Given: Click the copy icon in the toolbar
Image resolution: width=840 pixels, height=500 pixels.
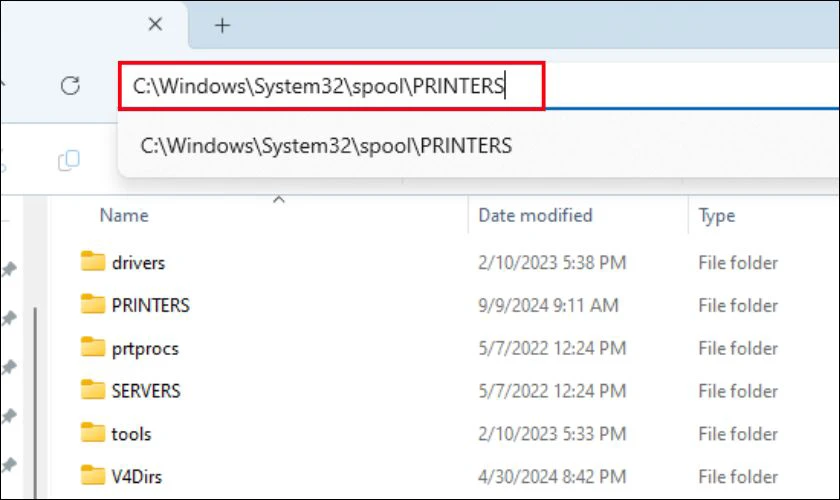Looking at the screenshot, I should 69,160.
